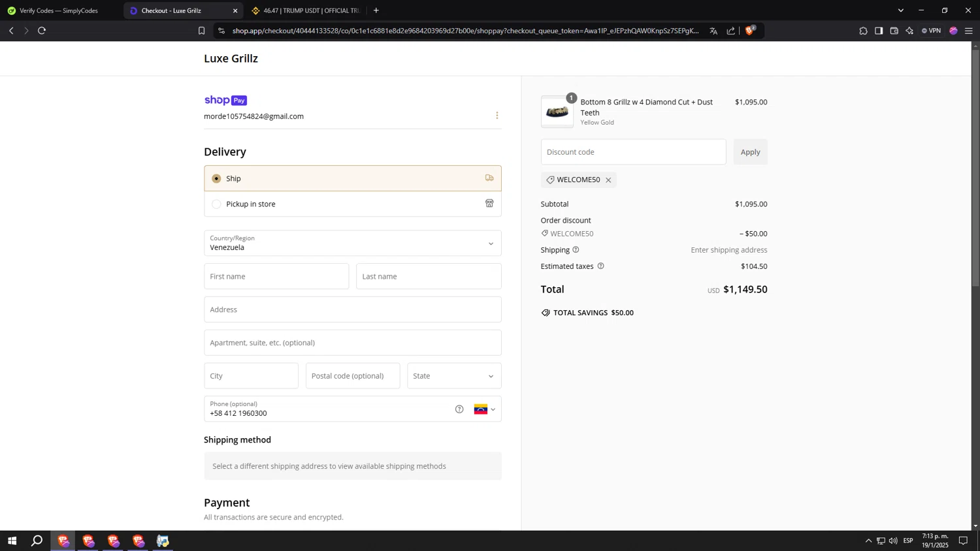980x551 pixels.
Task: Click the morde105754824@gmail.com email text
Action: pyautogui.click(x=253, y=116)
